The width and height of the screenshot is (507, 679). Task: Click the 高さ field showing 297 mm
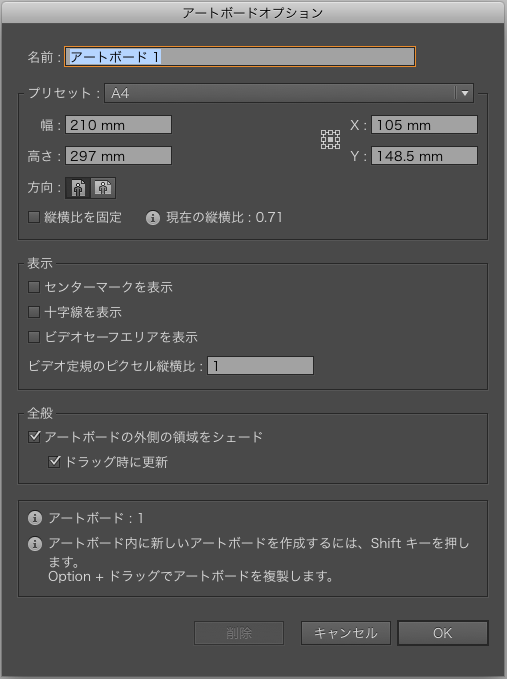(118, 156)
